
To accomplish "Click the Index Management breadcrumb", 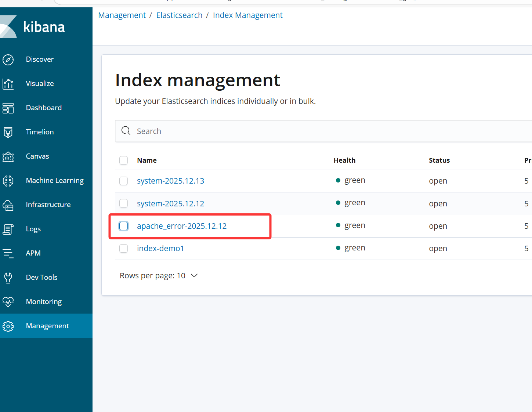I will pyautogui.click(x=248, y=15).
